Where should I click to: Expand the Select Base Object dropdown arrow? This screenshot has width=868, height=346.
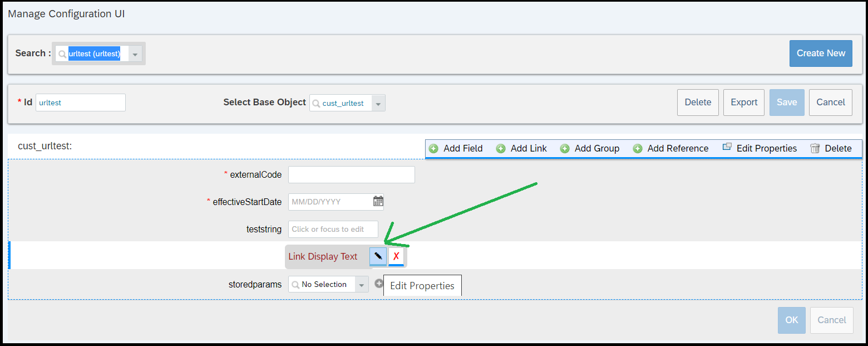point(378,103)
